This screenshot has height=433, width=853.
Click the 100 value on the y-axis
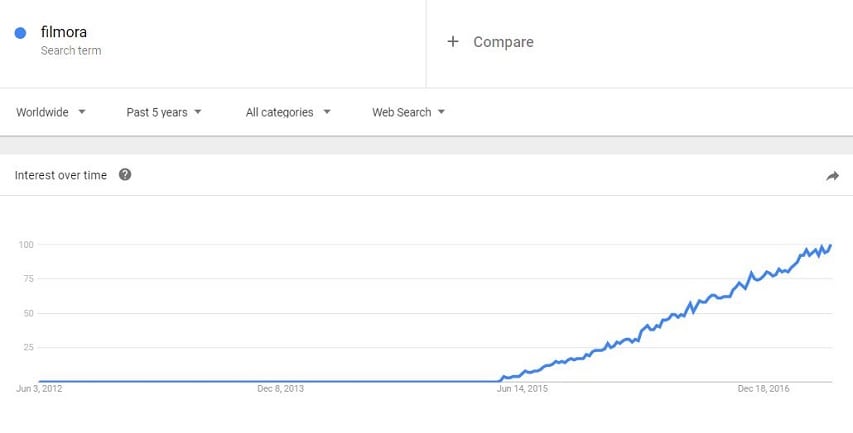coord(25,245)
